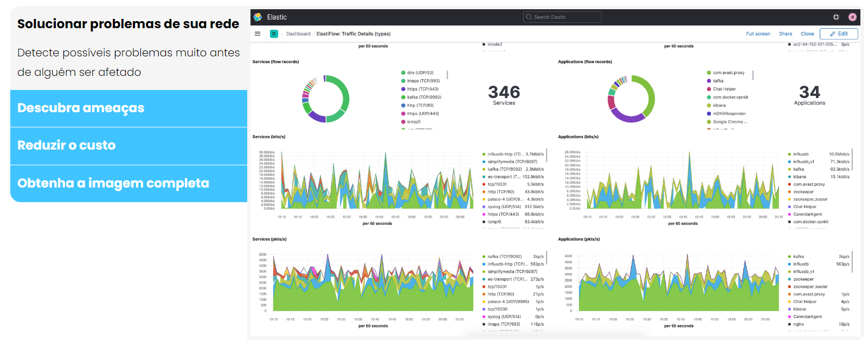868x343 pixels.
Task: Click zookeeper_leader in Applications bits/s
Action: pos(808,199)
